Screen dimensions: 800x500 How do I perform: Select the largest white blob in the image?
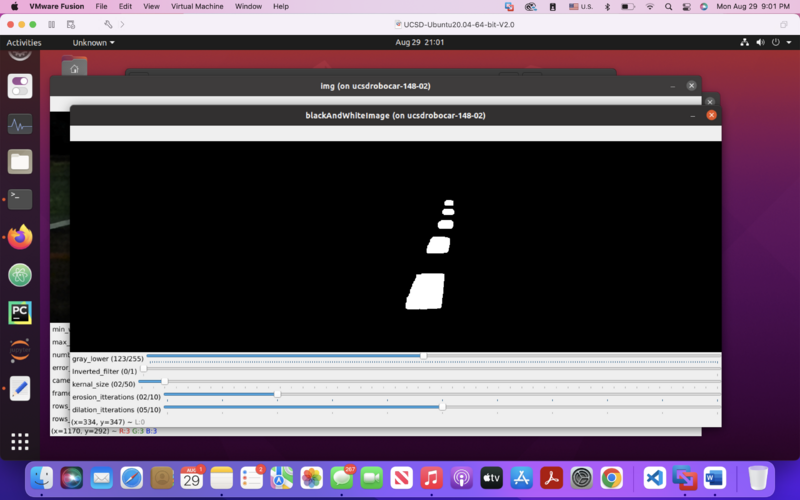coord(426,291)
